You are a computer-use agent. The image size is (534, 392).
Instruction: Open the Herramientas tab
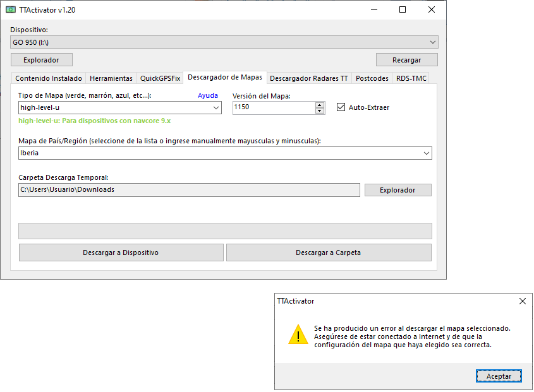[x=111, y=78]
